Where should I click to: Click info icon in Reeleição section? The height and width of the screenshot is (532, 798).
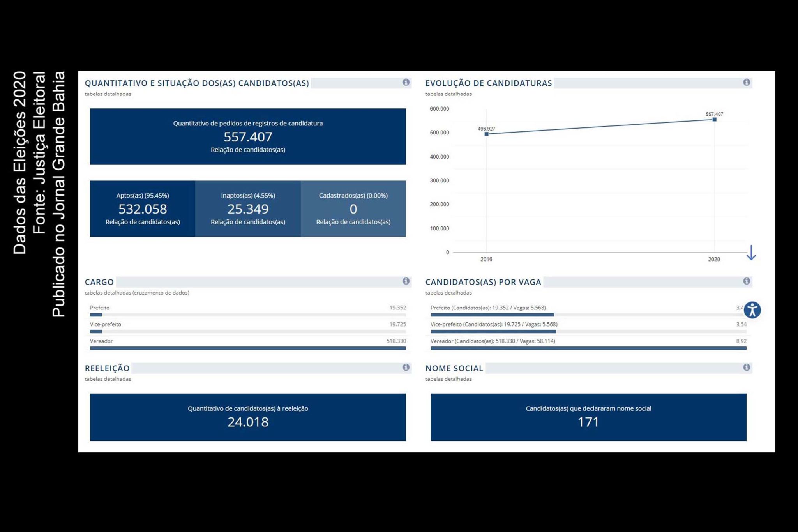click(406, 367)
